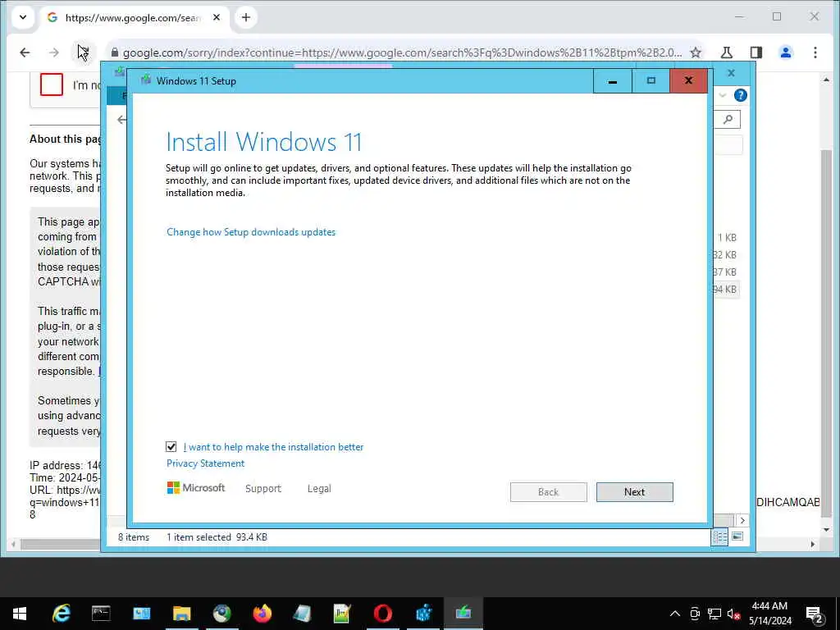This screenshot has width=840, height=630.
Task: Open Chrome three-dot menu
Action: [815, 52]
